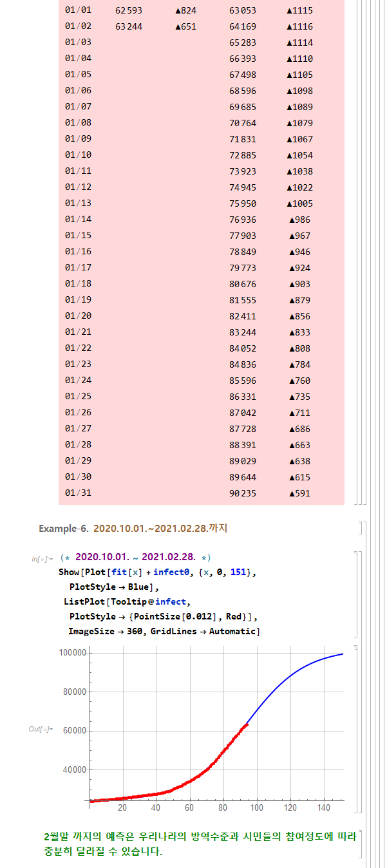This screenshot has width=387, height=868.
Task: Click the Out[]= cell label
Action: click(41, 729)
